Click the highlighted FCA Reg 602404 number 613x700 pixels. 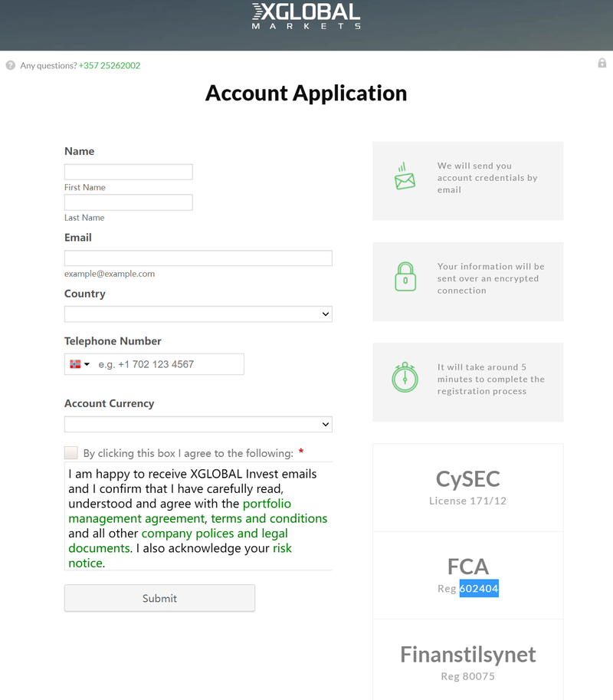[479, 588]
